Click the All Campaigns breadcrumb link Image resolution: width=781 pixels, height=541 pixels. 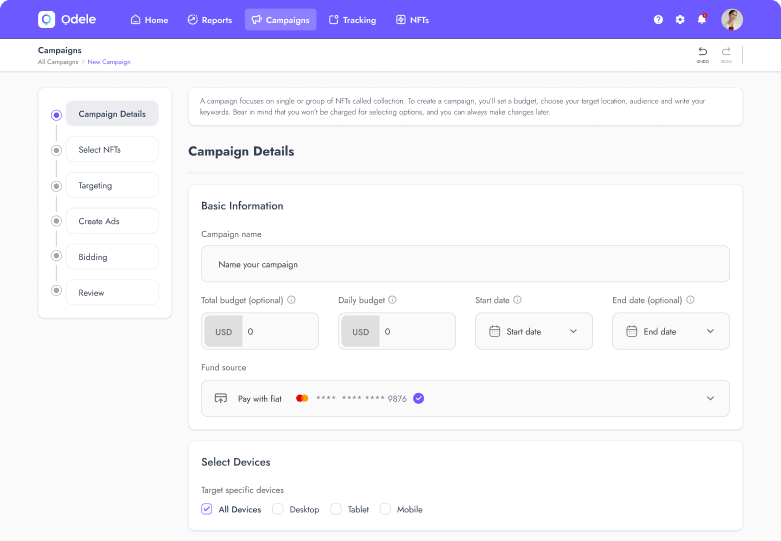point(57,62)
